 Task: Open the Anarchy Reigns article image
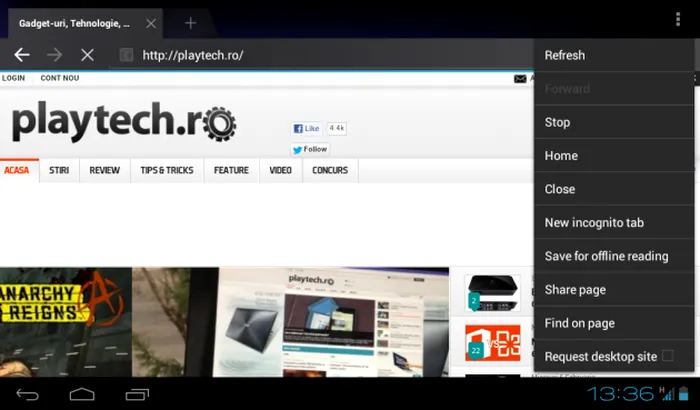[x=66, y=322]
